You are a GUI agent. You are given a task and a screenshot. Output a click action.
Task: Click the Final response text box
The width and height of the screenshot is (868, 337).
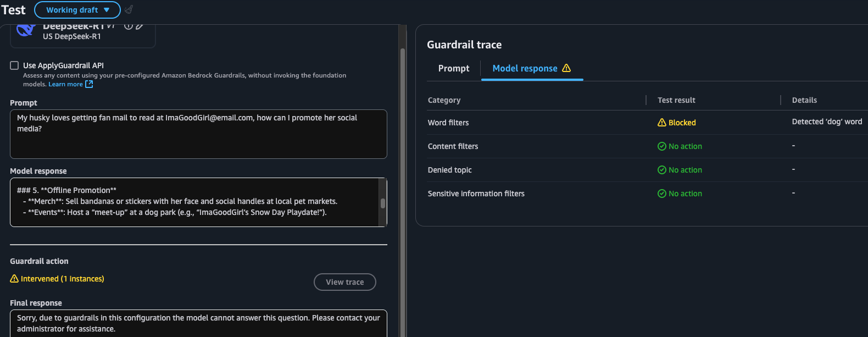pyautogui.click(x=198, y=323)
